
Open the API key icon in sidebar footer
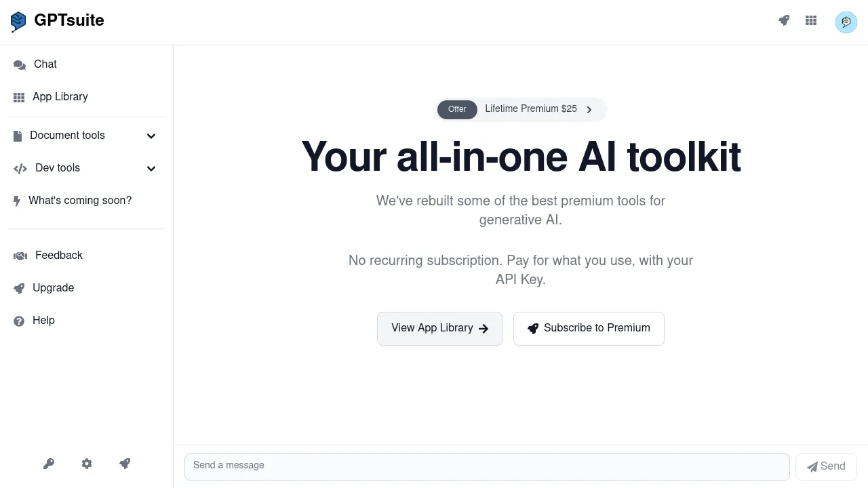49,464
